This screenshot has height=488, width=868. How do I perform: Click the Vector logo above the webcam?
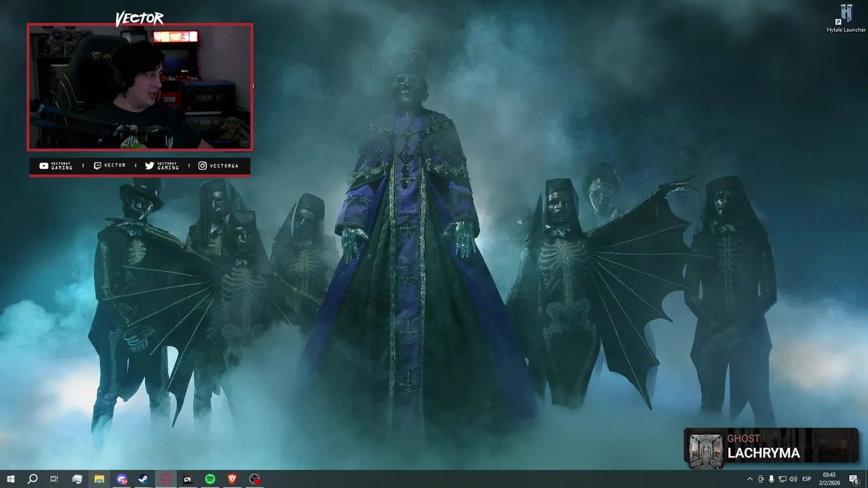(x=140, y=18)
